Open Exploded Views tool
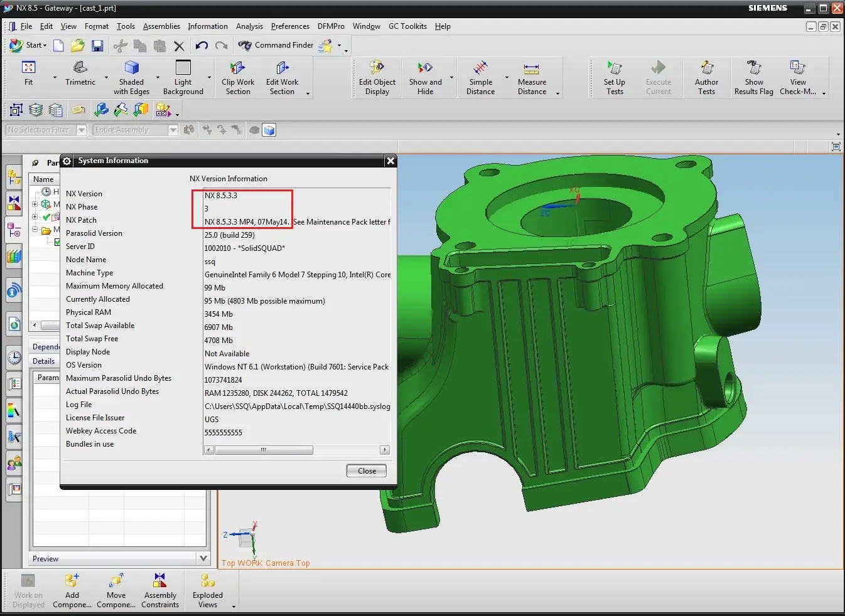Screen dimensions: 845x616 click(x=208, y=590)
